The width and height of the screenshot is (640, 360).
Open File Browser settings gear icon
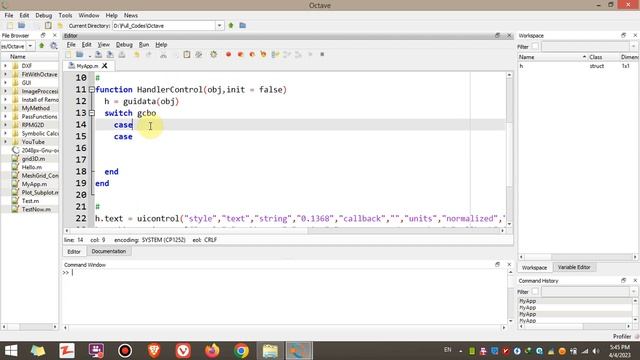pos(53,46)
